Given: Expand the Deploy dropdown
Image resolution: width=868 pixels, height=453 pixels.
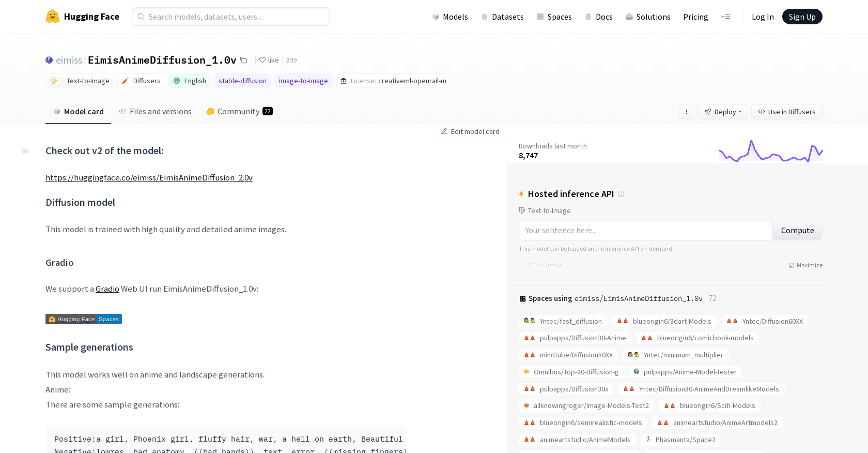Looking at the screenshot, I should [x=722, y=112].
